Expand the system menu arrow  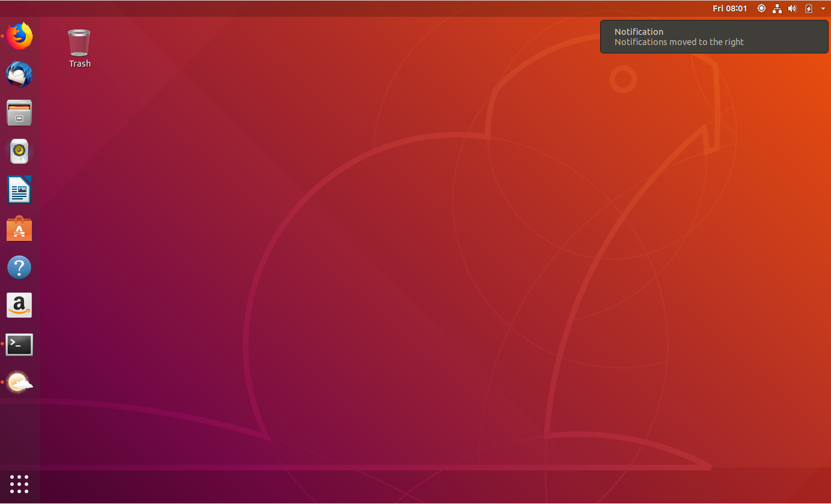pyautogui.click(x=823, y=8)
